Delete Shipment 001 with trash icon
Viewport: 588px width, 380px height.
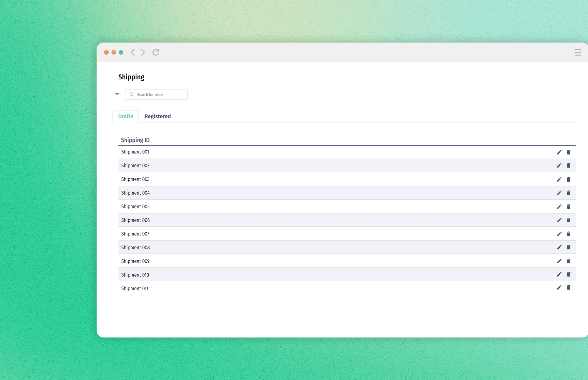pos(569,152)
